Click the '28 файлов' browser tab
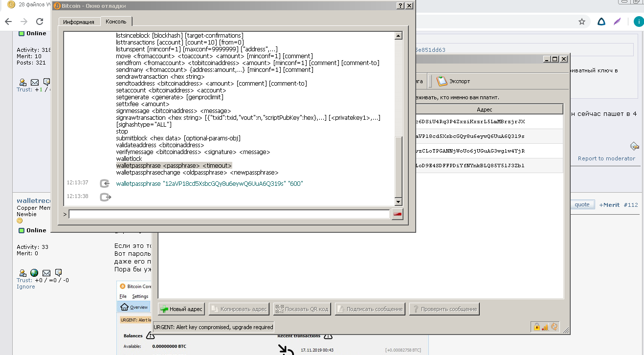This screenshot has width=644, height=355. tap(29, 5)
